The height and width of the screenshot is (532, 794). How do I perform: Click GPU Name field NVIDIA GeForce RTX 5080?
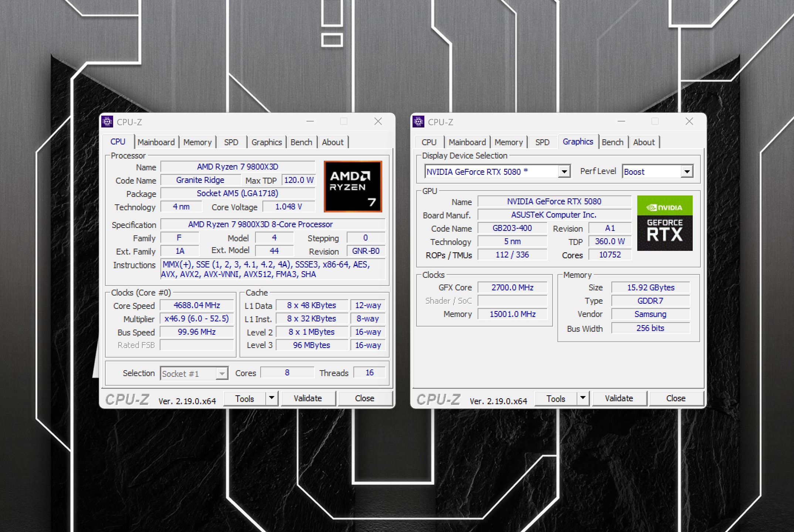(554, 202)
